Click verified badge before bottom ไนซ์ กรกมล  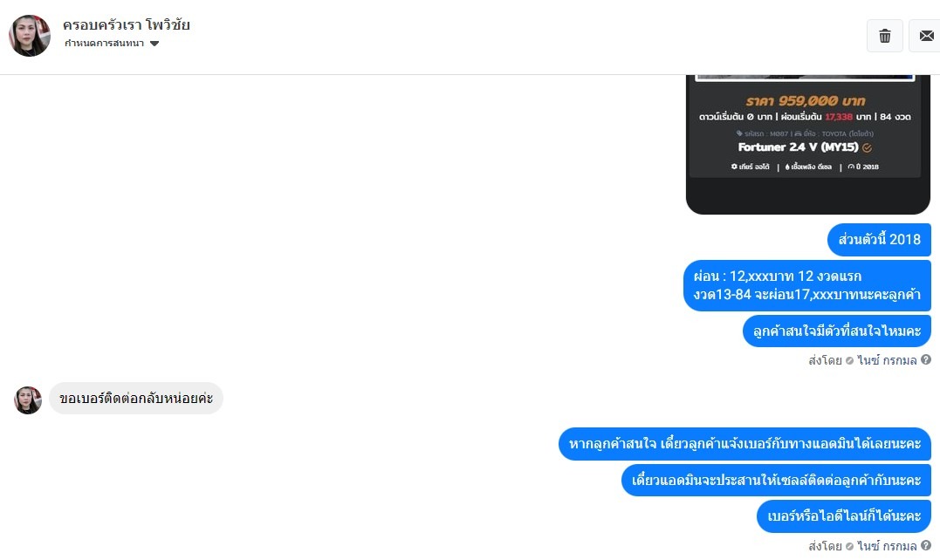849,546
